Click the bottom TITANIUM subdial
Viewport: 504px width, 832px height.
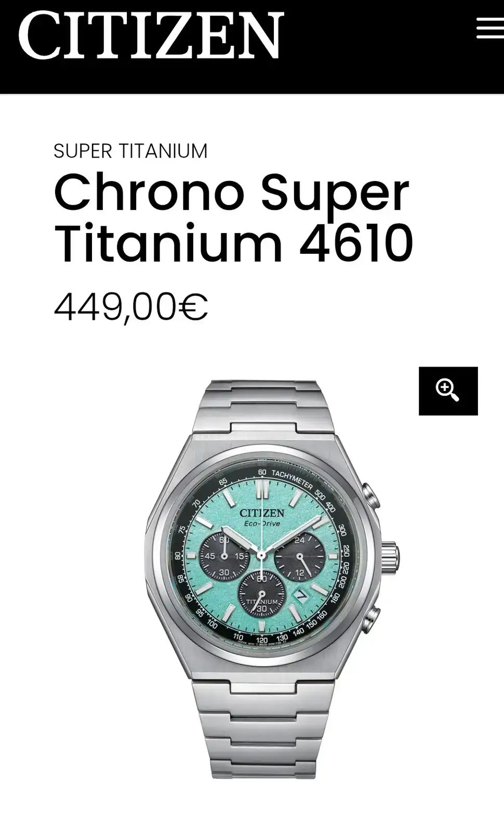(261, 595)
